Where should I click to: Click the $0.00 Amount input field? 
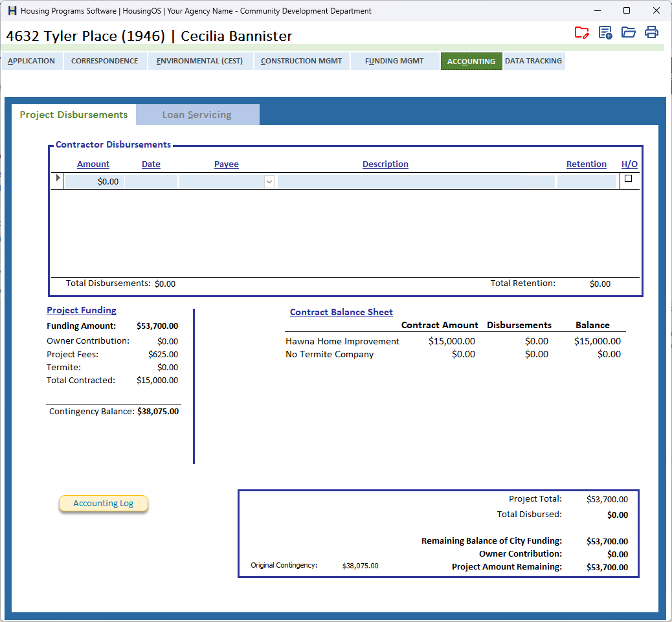[x=94, y=182]
